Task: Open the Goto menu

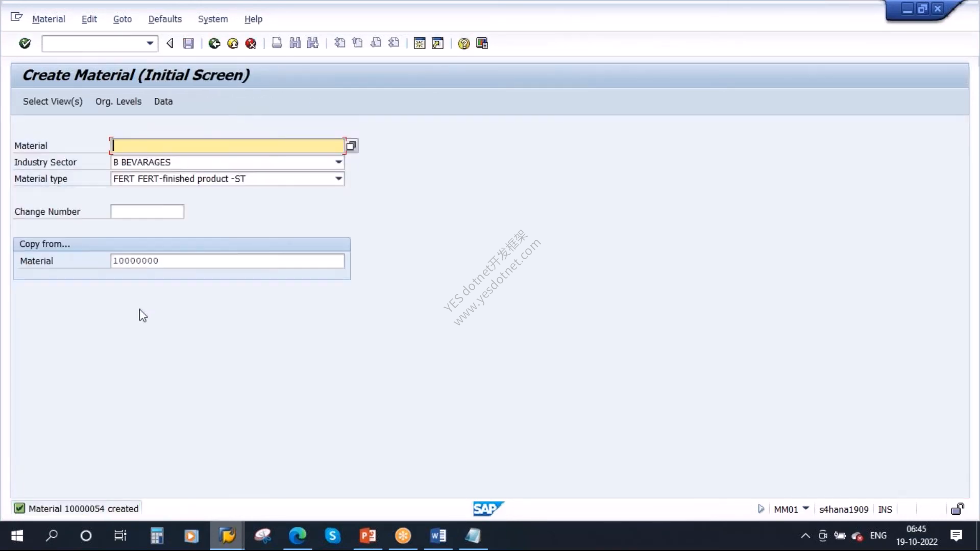Action: (x=122, y=19)
